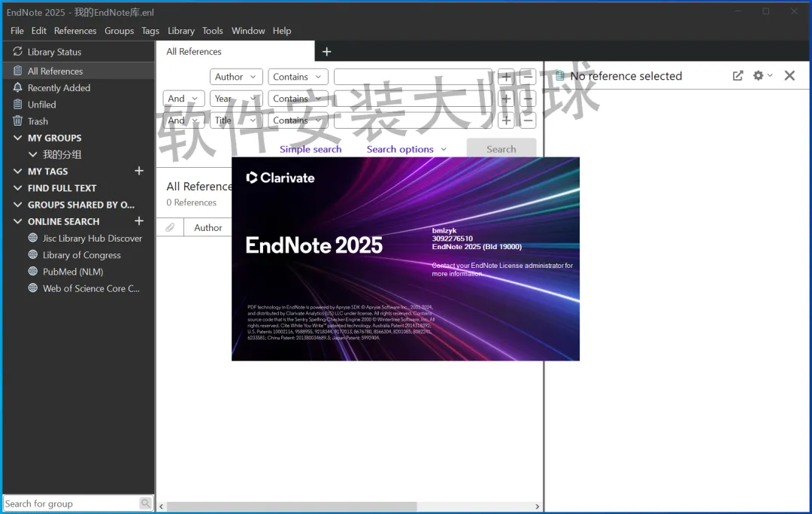Remove the Title search row
The height and width of the screenshot is (514, 812).
528,120
